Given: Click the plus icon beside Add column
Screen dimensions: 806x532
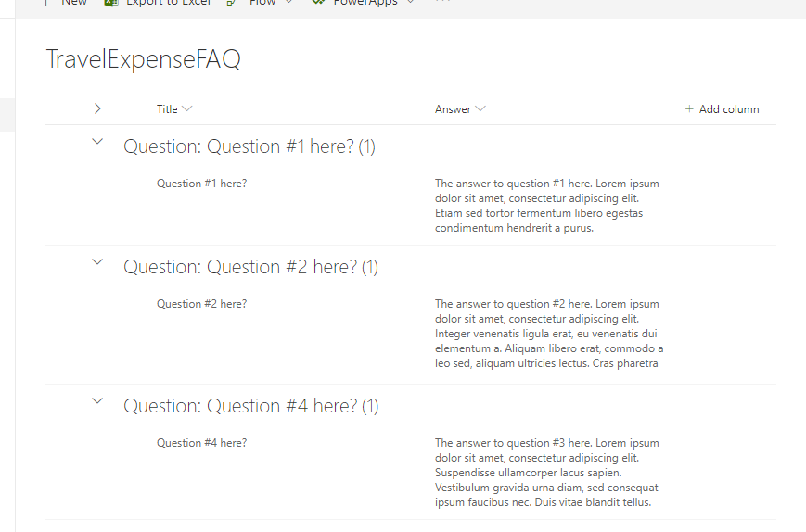Looking at the screenshot, I should [x=689, y=108].
